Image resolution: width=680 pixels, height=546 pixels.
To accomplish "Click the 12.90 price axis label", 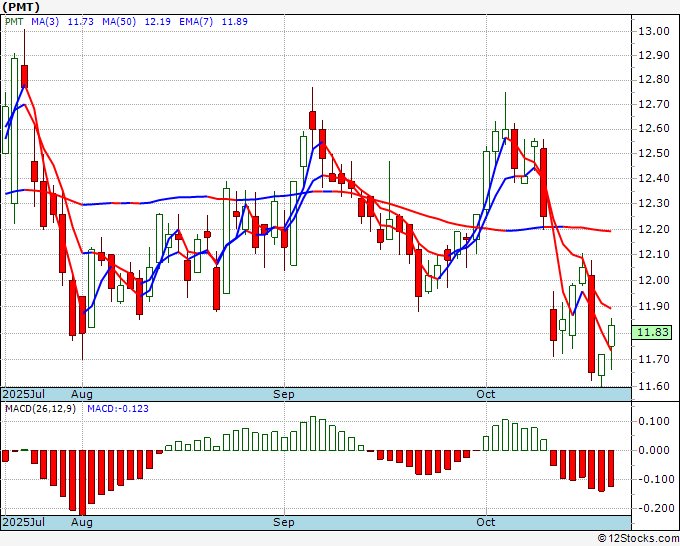I will [654, 56].
